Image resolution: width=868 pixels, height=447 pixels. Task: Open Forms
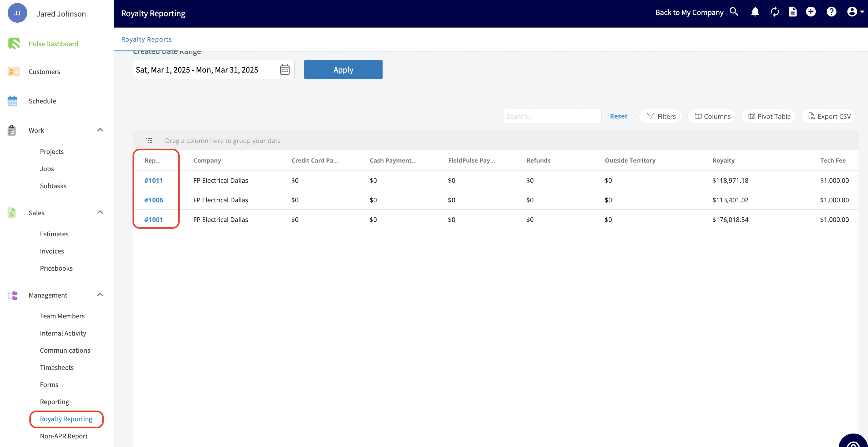(49, 385)
